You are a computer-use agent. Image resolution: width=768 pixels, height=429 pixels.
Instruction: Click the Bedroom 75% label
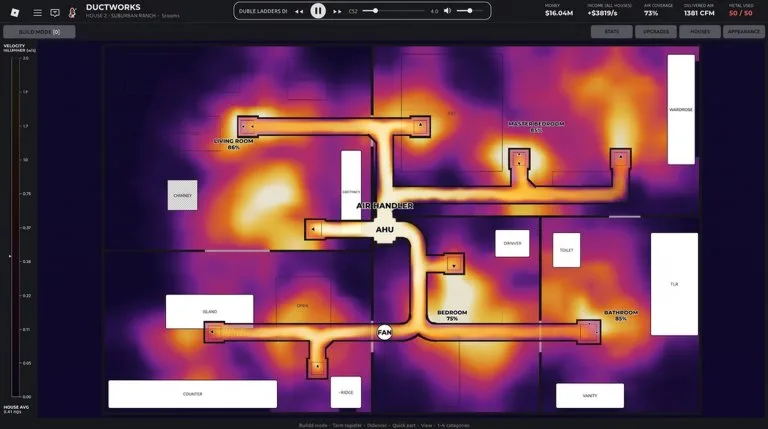coord(452,315)
